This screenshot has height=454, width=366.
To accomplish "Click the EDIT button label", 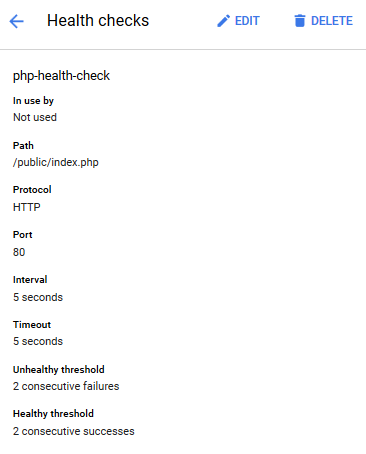I will pyautogui.click(x=247, y=21).
